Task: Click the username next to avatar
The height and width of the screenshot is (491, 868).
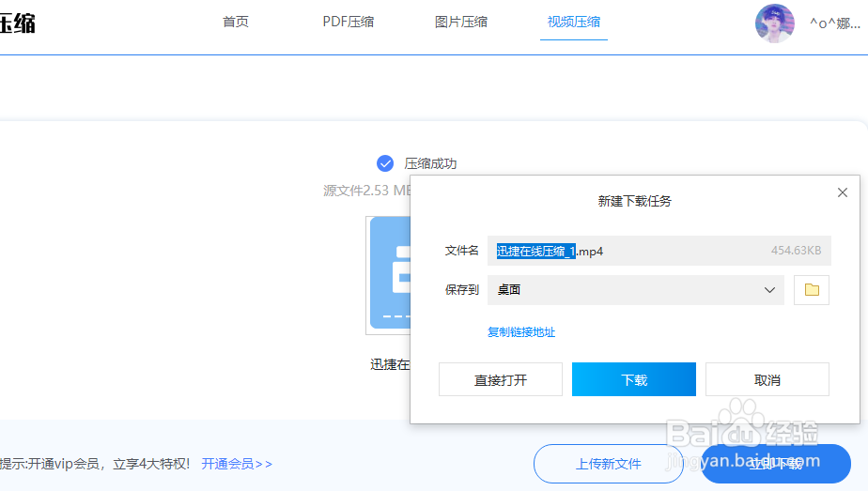Action: [834, 23]
